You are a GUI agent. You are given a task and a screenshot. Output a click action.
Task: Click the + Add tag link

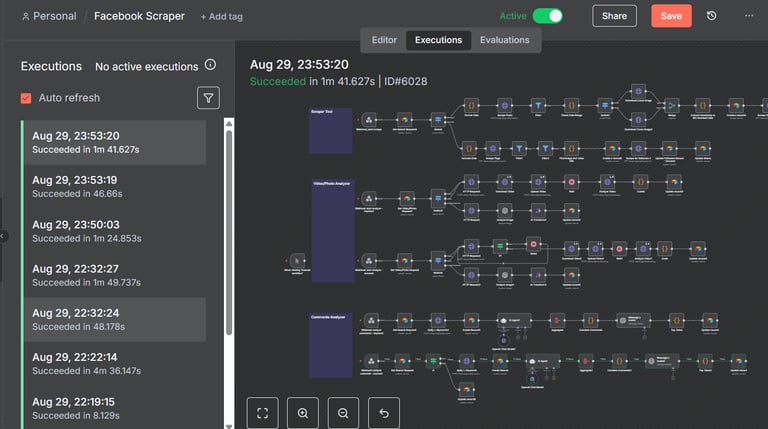221,17
